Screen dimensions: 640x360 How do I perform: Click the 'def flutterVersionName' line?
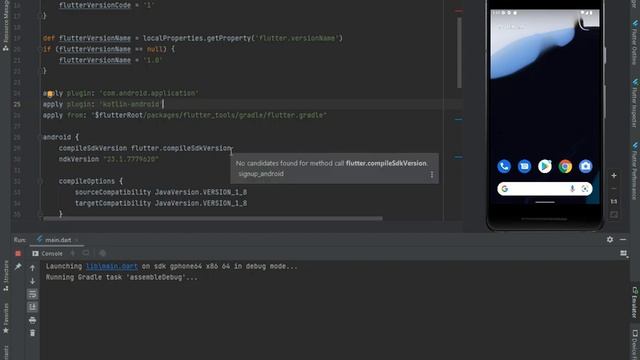(x=193, y=38)
